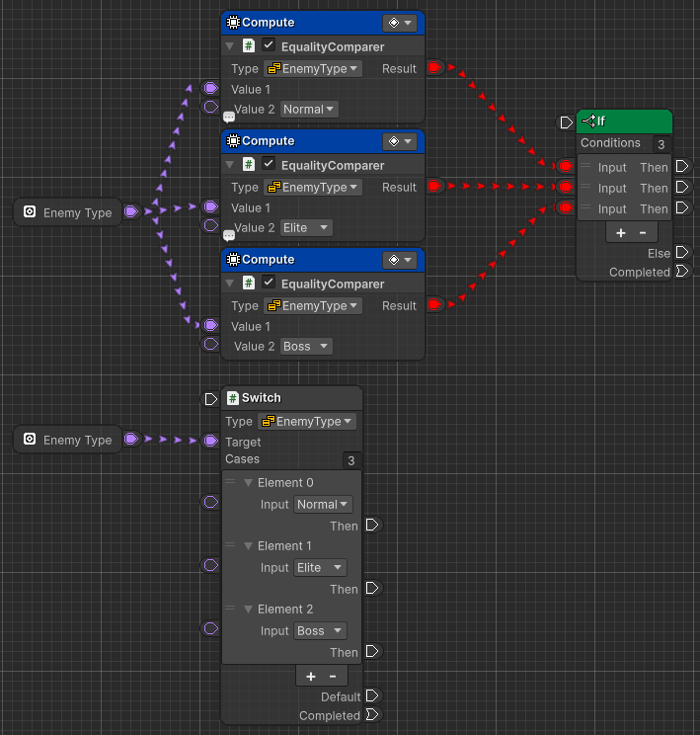Click Default output port on Switch node

click(372, 695)
